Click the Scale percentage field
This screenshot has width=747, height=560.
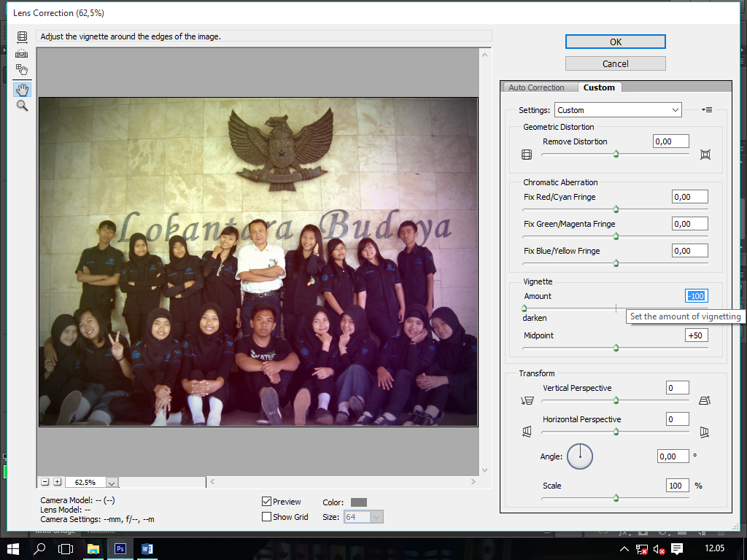pos(678,486)
